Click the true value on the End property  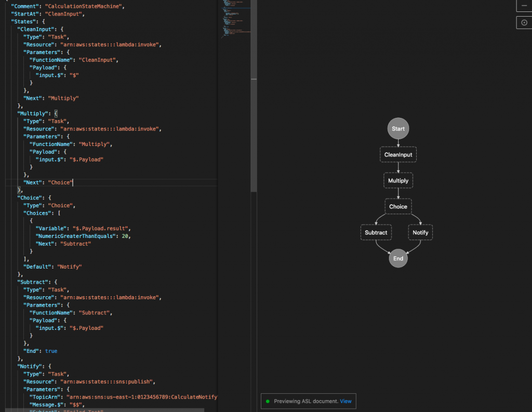[x=51, y=351]
